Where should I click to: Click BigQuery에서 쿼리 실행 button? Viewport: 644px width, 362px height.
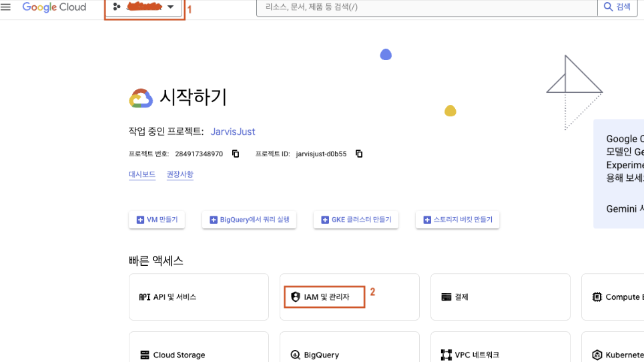[250, 220]
